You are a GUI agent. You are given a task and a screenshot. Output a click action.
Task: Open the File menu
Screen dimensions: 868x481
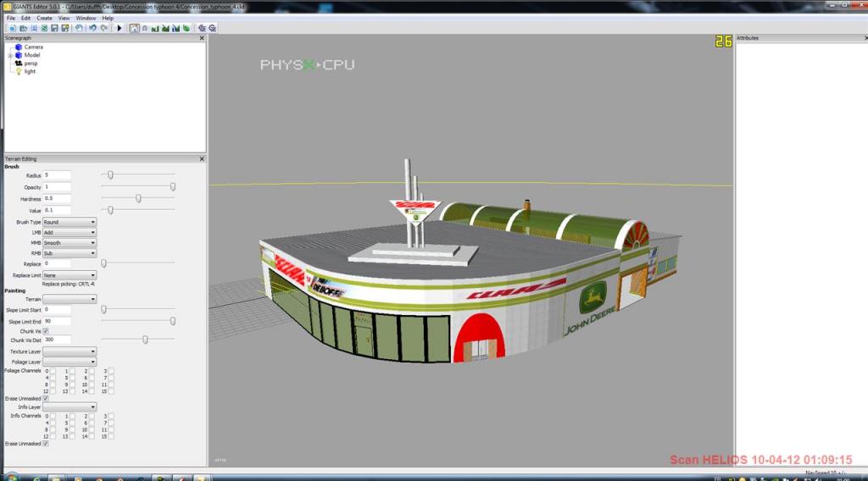[10, 19]
